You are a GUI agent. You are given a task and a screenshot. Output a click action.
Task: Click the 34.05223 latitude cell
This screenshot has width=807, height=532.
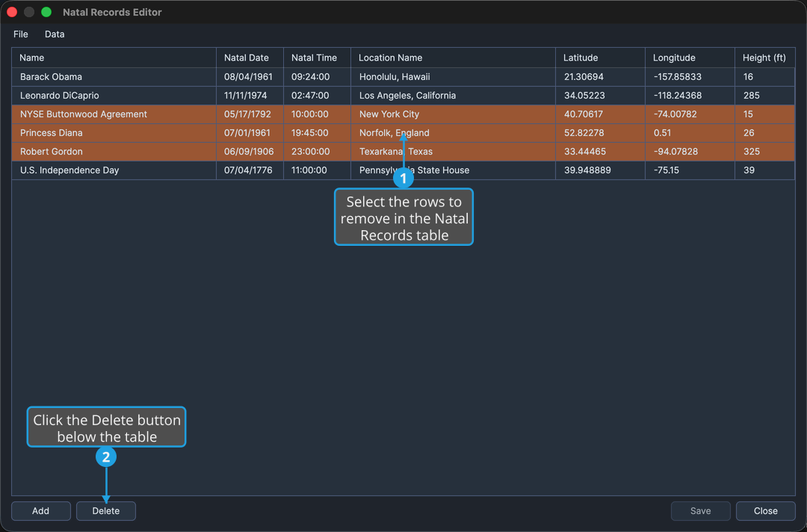tap(600, 95)
